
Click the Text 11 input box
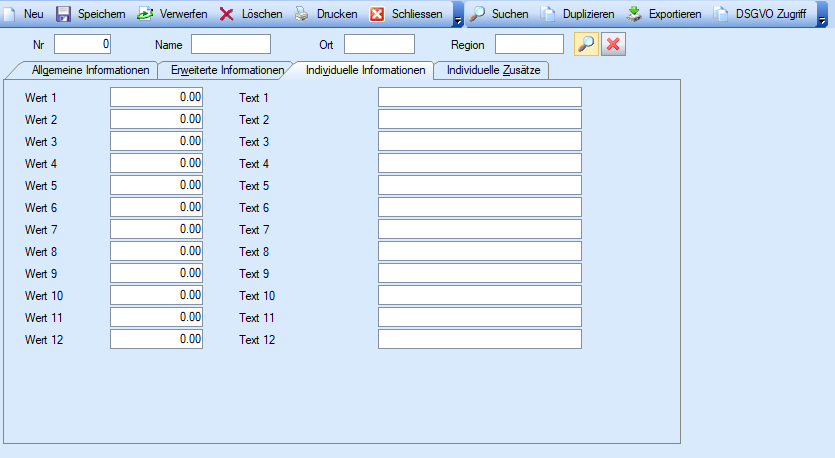[x=480, y=317]
